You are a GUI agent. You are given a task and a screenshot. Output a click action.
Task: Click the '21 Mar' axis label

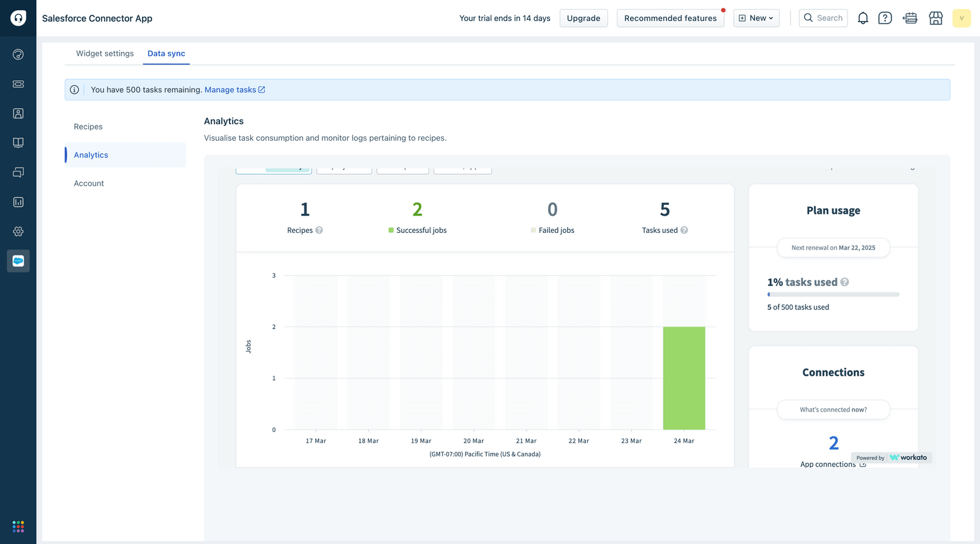pyautogui.click(x=526, y=441)
